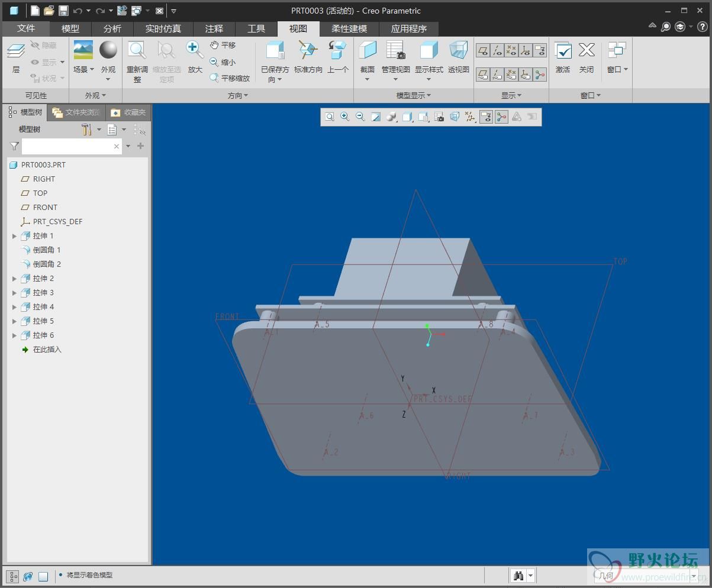This screenshot has width=712, height=588.
Task: Toggle model tree display in status bar
Action: pyautogui.click(x=12, y=576)
